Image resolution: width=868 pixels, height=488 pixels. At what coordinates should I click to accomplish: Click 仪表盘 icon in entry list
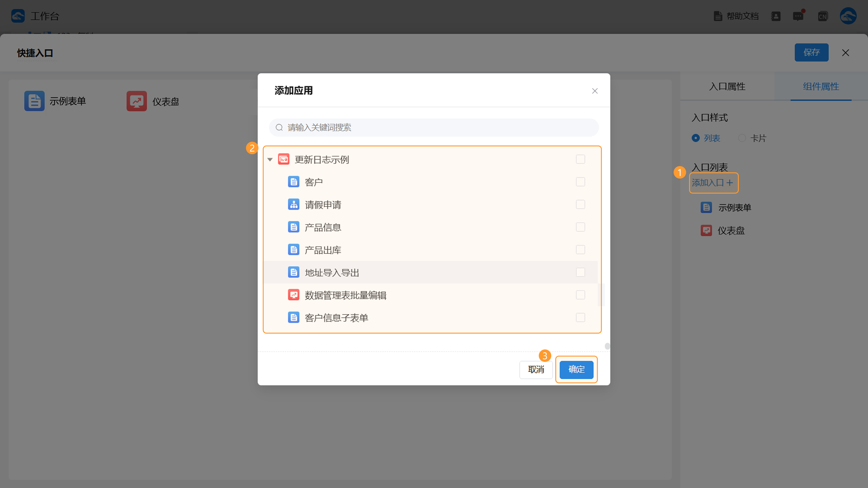point(706,231)
